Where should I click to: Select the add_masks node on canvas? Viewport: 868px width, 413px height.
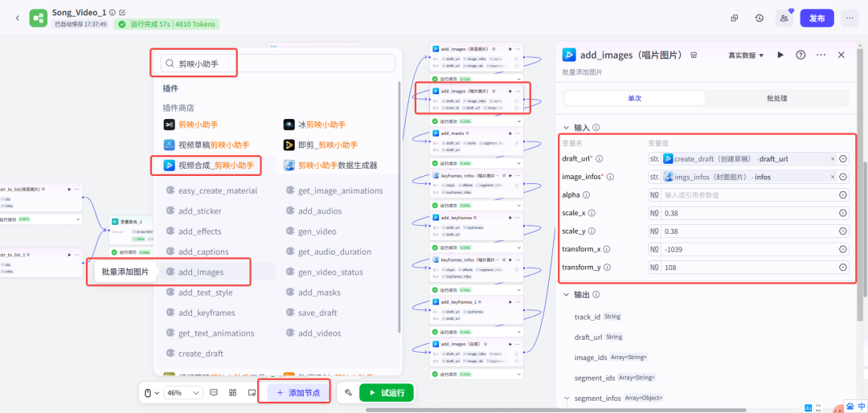pos(477,141)
